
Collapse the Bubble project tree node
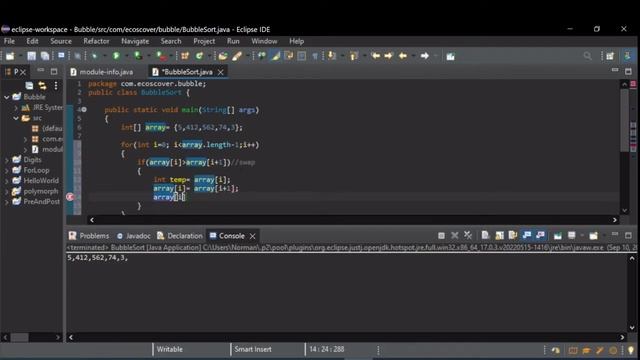[7, 97]
